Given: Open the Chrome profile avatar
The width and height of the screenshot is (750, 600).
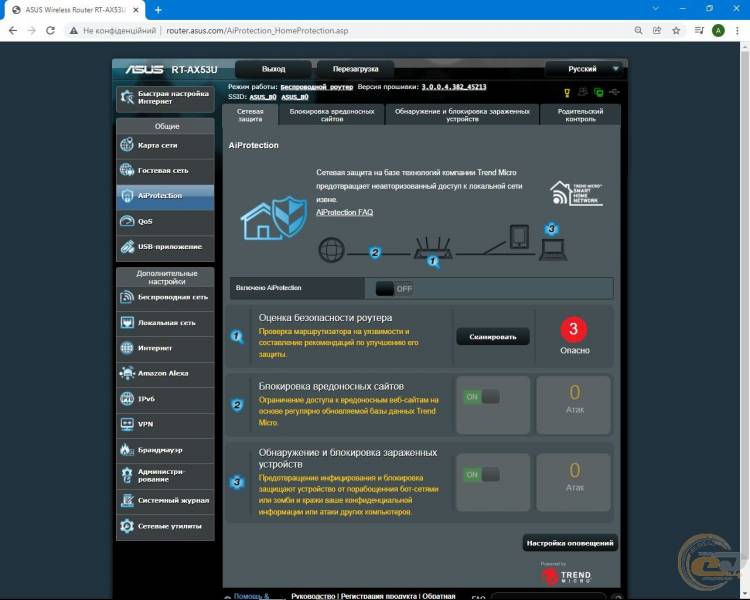Looking at the screenshot, I should pos(718,31).
